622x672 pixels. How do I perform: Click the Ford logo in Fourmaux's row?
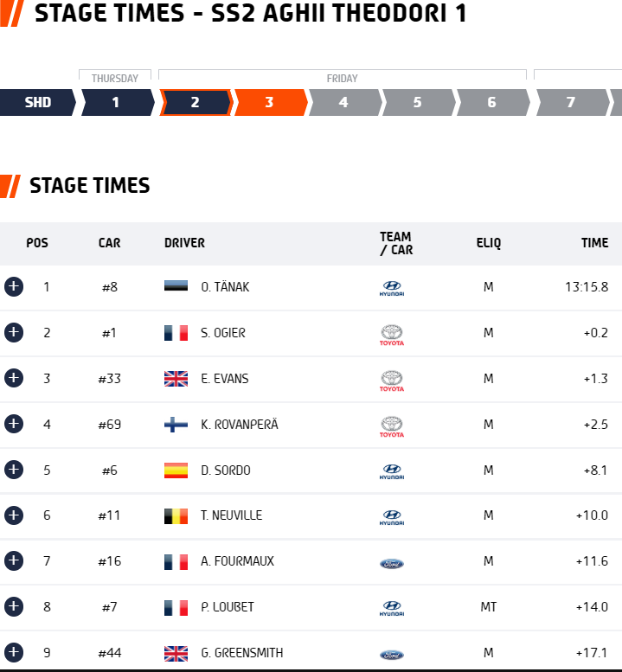point(392,564)
